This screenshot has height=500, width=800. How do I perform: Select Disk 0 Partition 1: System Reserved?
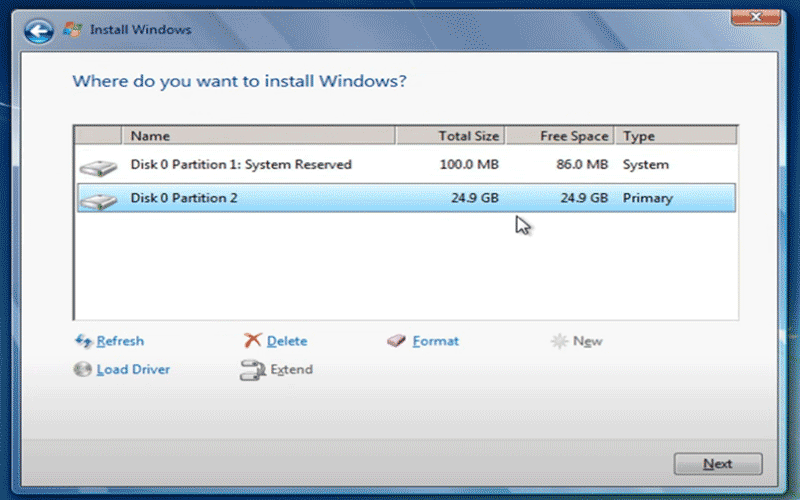(406, 165)
